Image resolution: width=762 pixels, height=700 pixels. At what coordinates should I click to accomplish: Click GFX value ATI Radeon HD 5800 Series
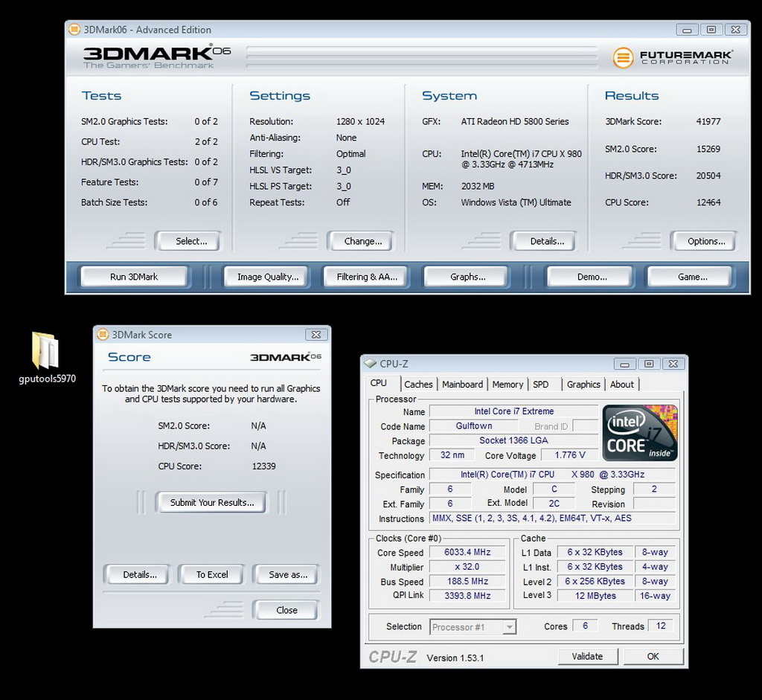[515, 121]
